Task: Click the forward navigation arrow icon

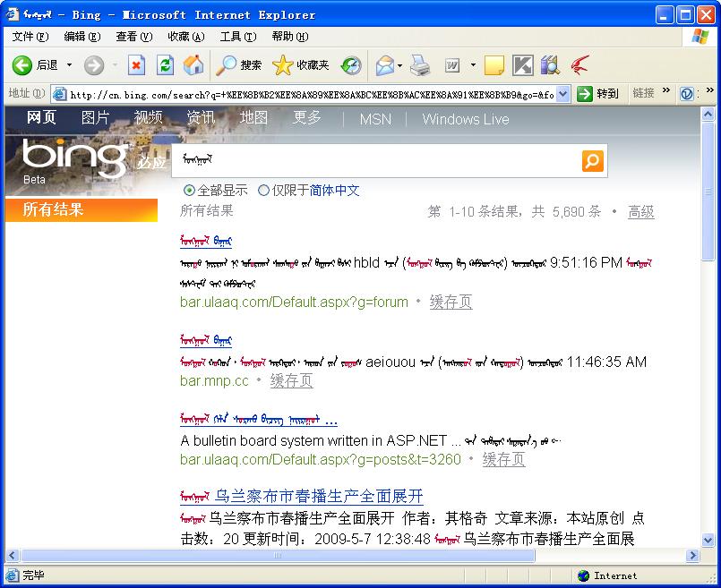Action: (x=94, y=65)
